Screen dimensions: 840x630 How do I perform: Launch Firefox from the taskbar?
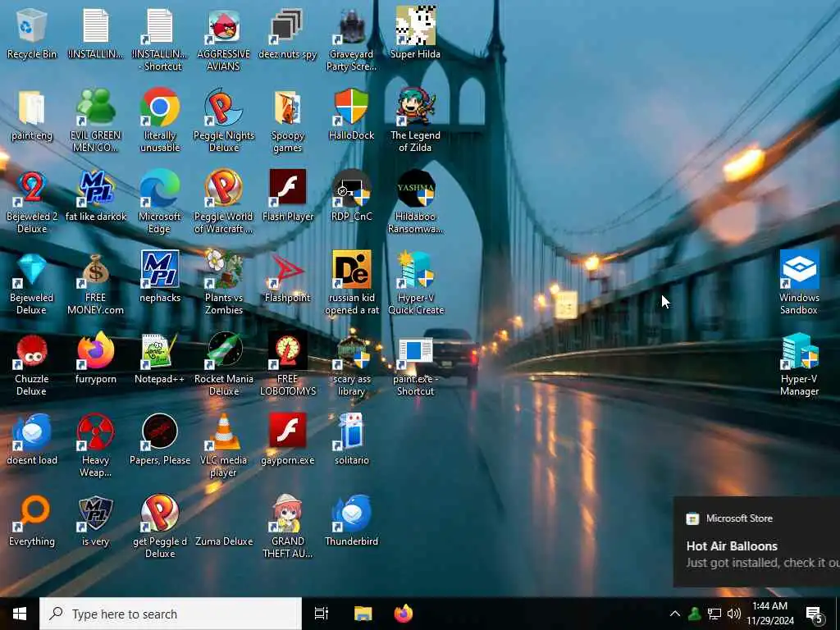pos(404,614)
